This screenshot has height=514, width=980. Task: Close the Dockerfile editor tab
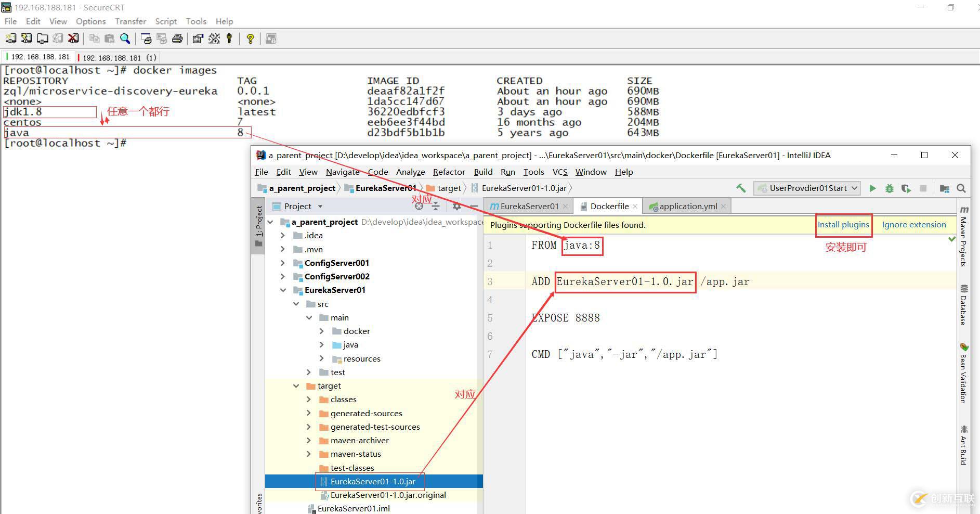(635, 207)
